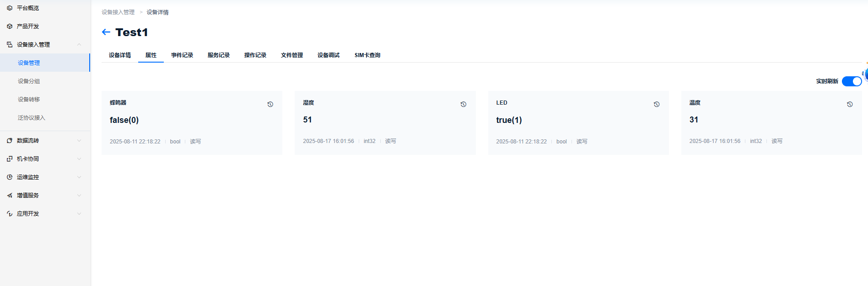
Task: Click the 增值服务 sidebar icon
Action: click(x=10, y=196)
